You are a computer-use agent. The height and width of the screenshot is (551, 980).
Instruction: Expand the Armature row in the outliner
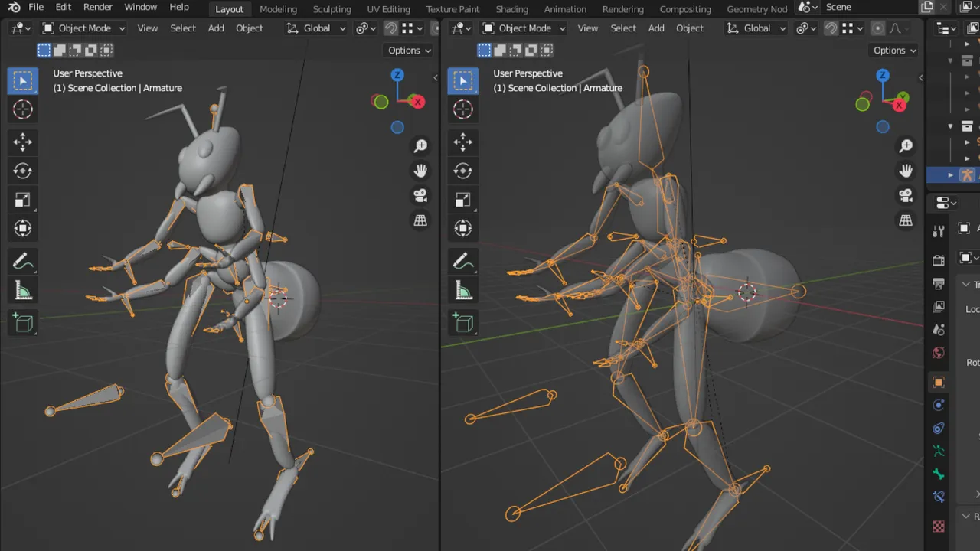coord(951,175)
